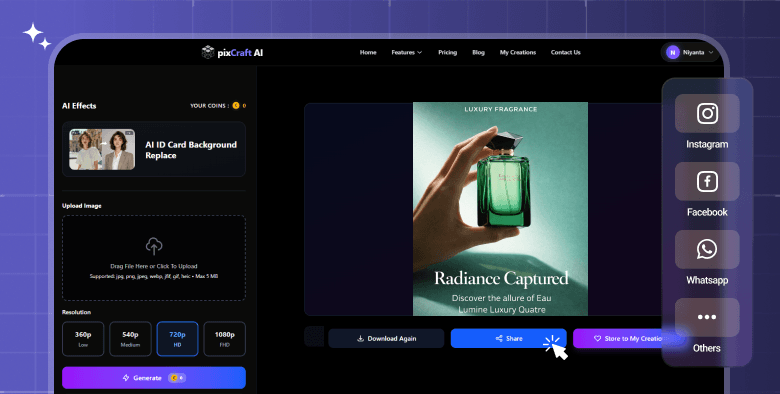This screenshot has width=780, height=394.
Task: Click the Download Again button
Action: click(x=386, y=338)
